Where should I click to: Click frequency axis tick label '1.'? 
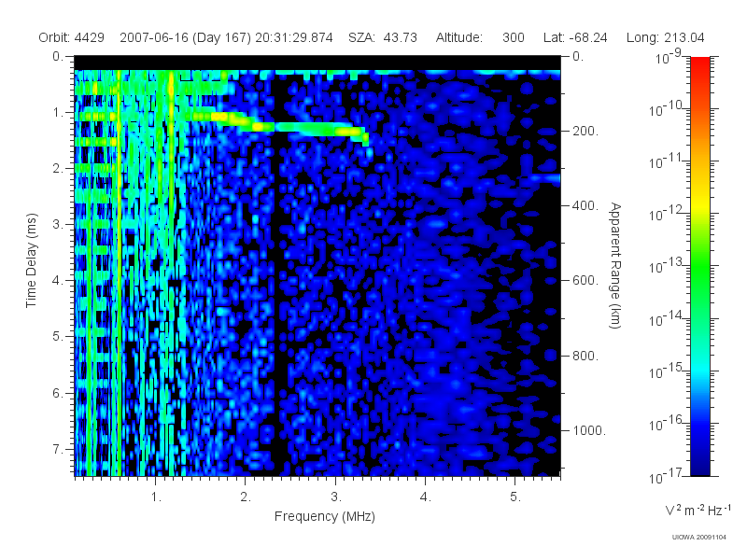coord(156,497)
